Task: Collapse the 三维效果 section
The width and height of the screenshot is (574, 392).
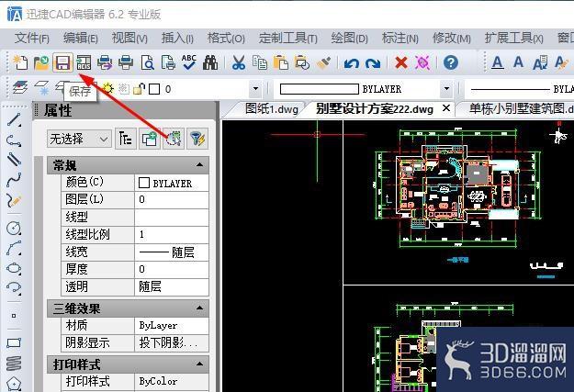Action: (199, 308)
